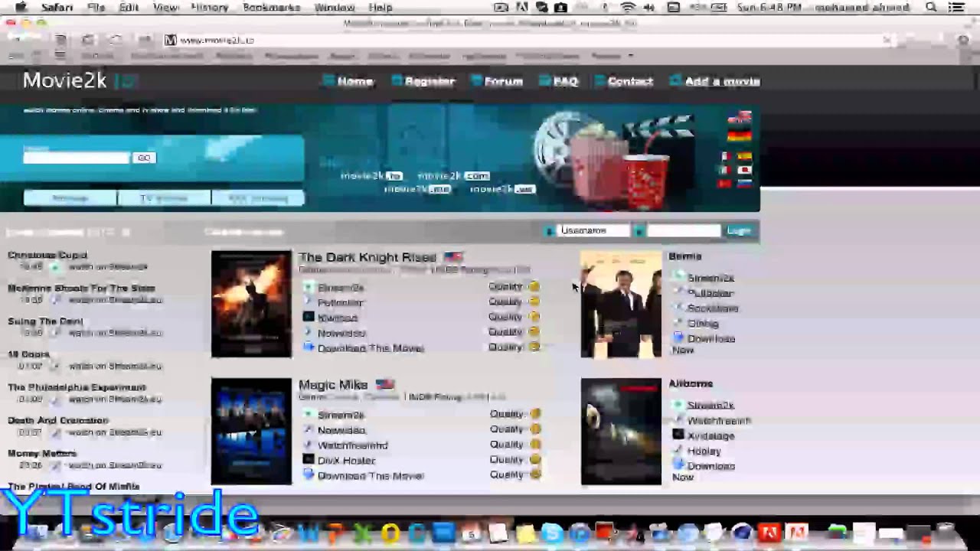Select the TV shows tab under search

coord(163,198)
